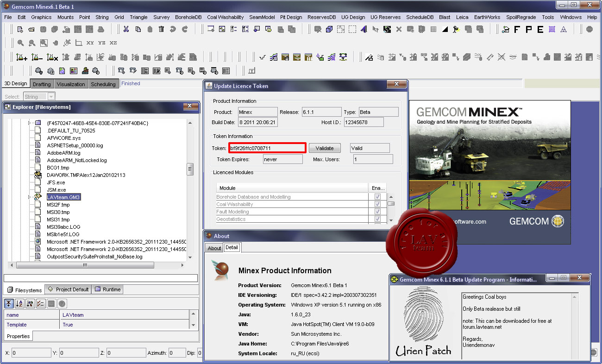602x364 pixels.
Task: Switch to the Scheduling tab
Action: click(x=103, y=84)
